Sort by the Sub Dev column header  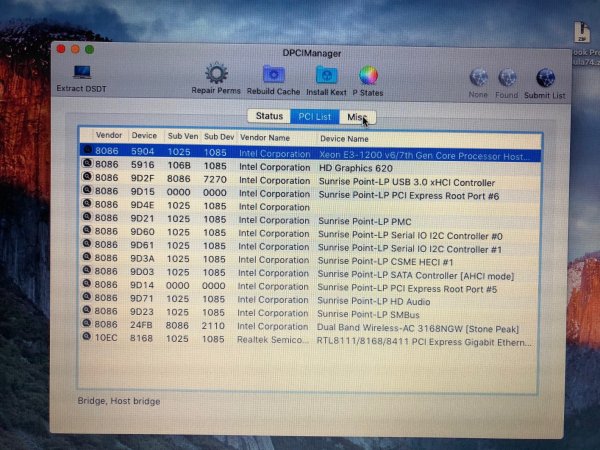(x=219, y=137)
